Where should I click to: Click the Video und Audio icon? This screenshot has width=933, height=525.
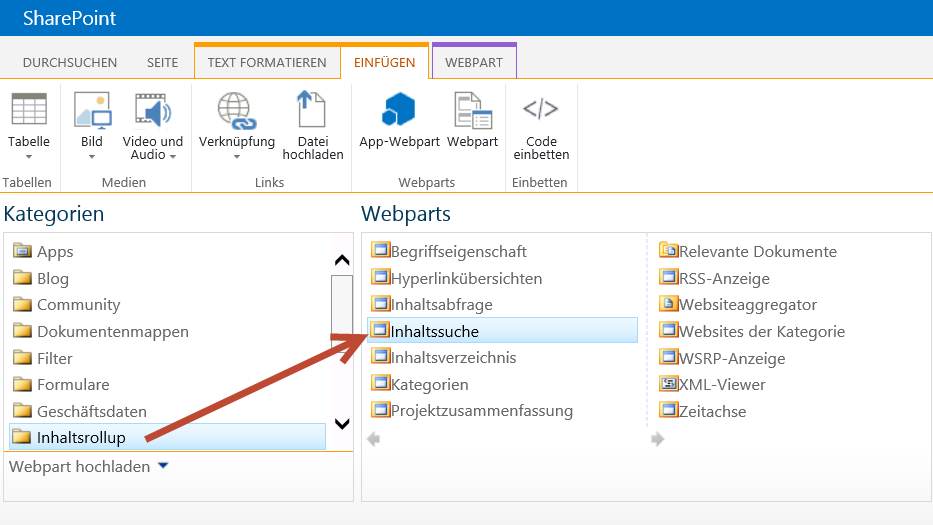point(153,110)
